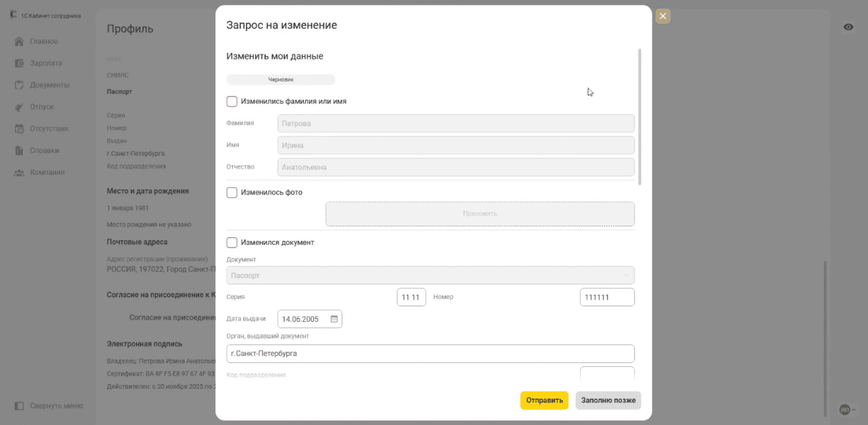Go to the 'Отпуск' menu section
Screen dimensions: 868x425
pyautogui.click(x=42, y=107)
